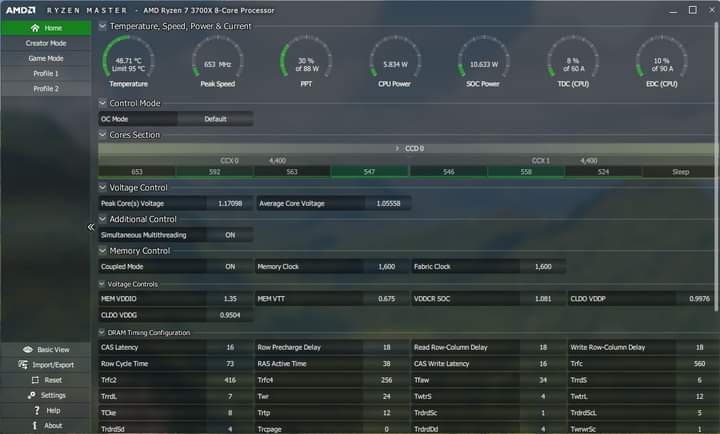The width and height of the screenshot is (720, 434).
Task: Collapse the Memory Control section
Action: (x=102, y=251)
